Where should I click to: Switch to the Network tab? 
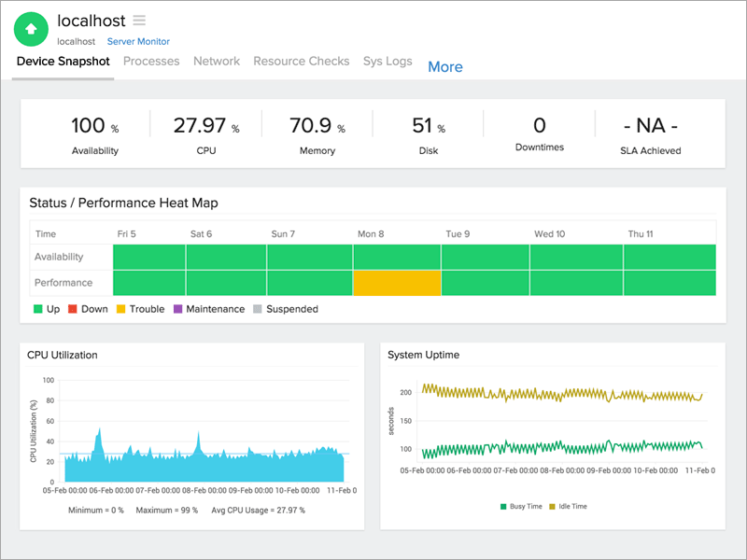(x=217, y=61)
